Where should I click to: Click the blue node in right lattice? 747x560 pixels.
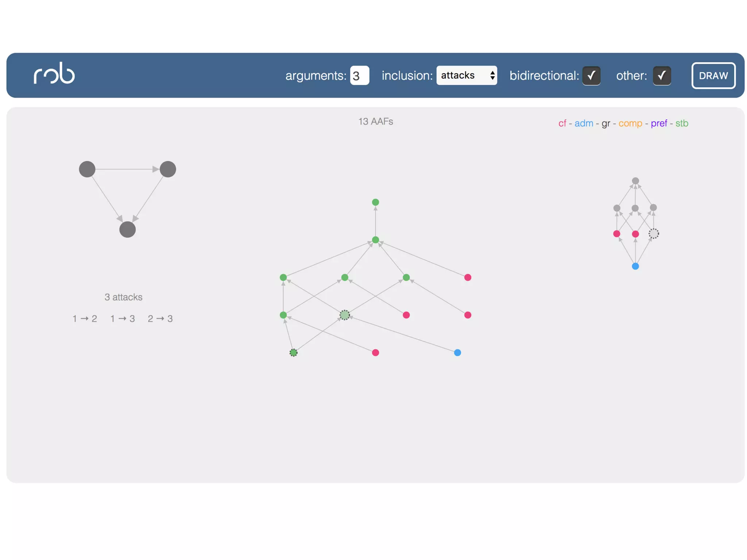(x=635, y=266)
